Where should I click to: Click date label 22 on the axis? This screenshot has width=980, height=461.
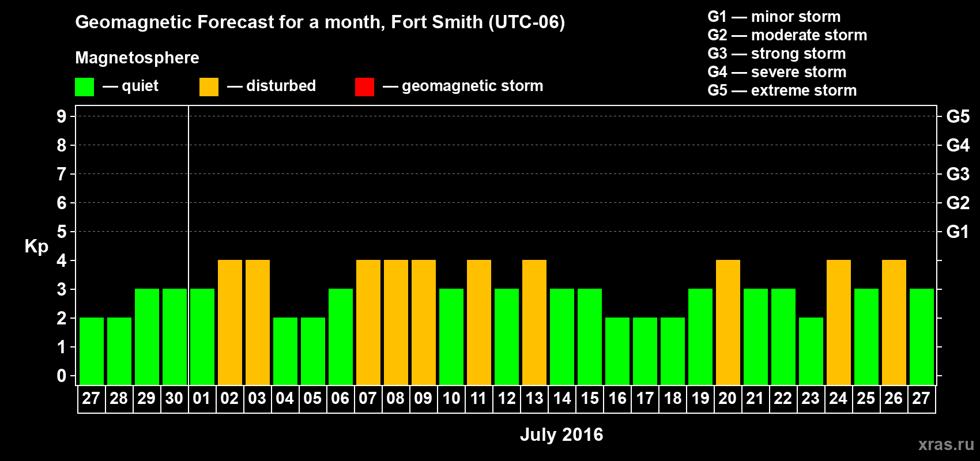783,399
